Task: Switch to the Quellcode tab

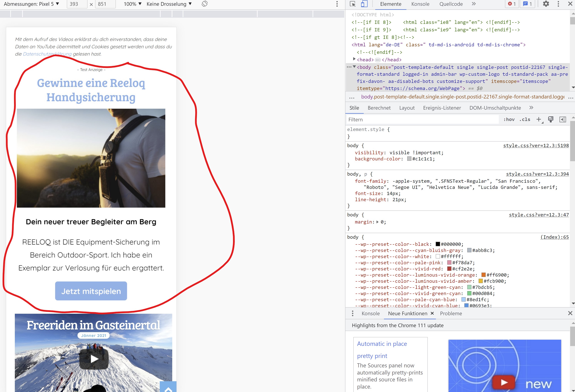Action: point(451,4)
